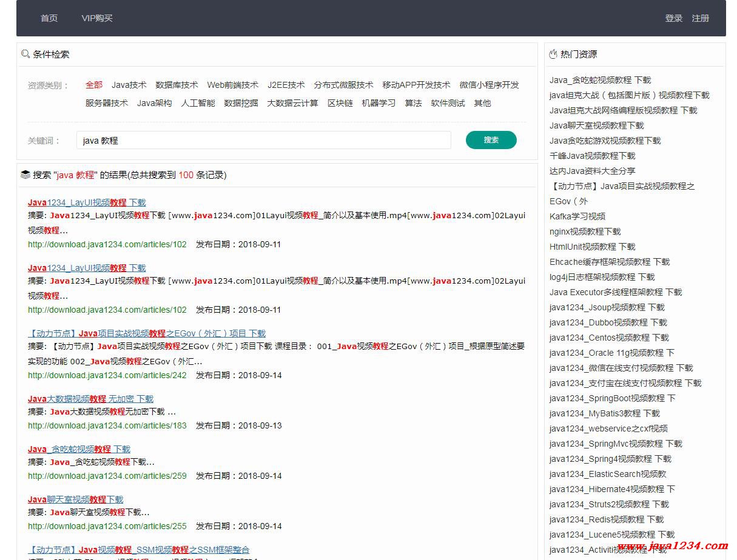Open hot resource java坦克大战（包括图片版）视频教程下载
Viewport: 737px width, 560px height.
coord(630,95)
